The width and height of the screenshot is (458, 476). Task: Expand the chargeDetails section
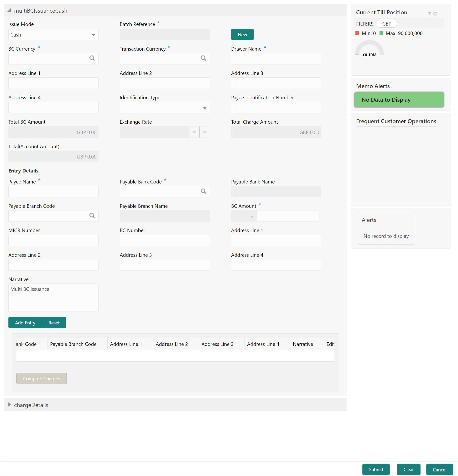(x=10, y=405)
